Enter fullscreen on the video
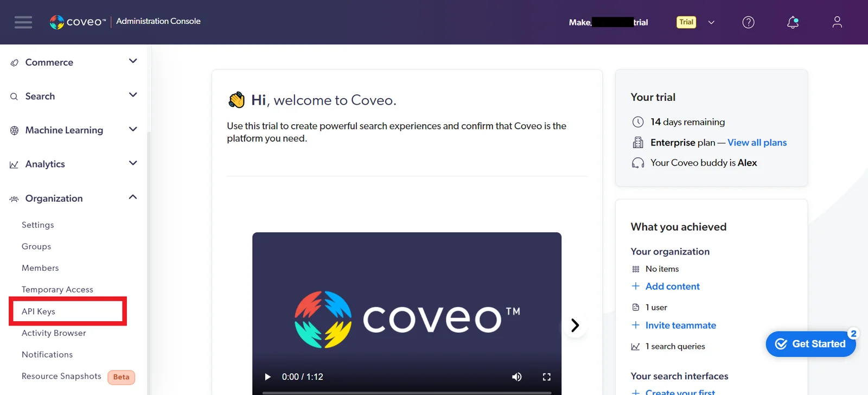The image size is (868, 395). [x=547, y=377]
